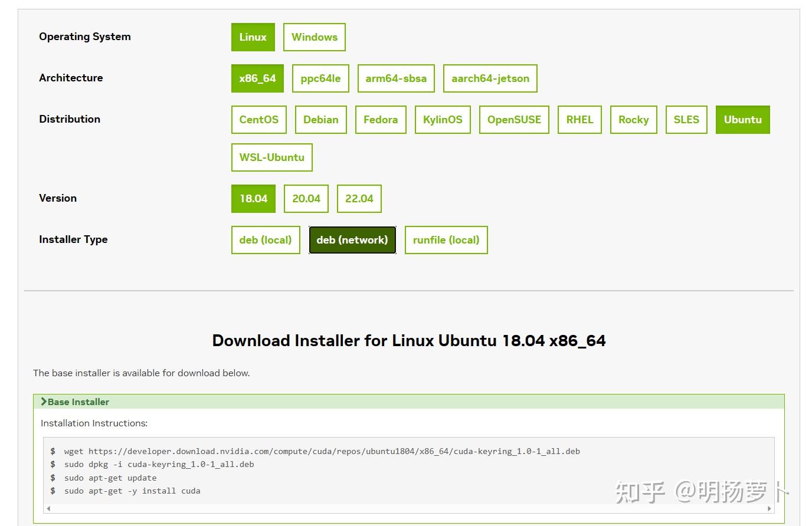The image size is (812, 526).
Task: Select the Linux operating system option
Action: click(x=253, y=37)
